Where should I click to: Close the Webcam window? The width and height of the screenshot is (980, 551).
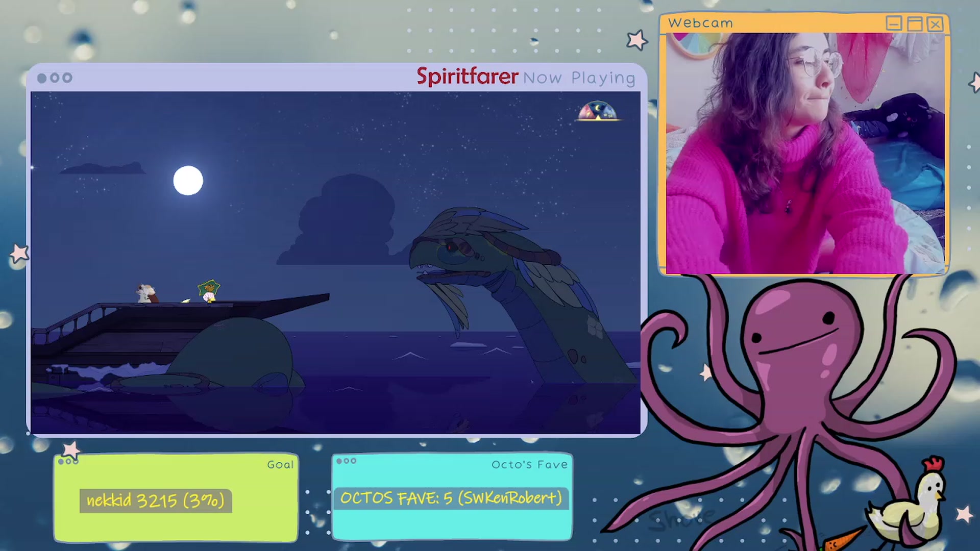click(935, 23)
